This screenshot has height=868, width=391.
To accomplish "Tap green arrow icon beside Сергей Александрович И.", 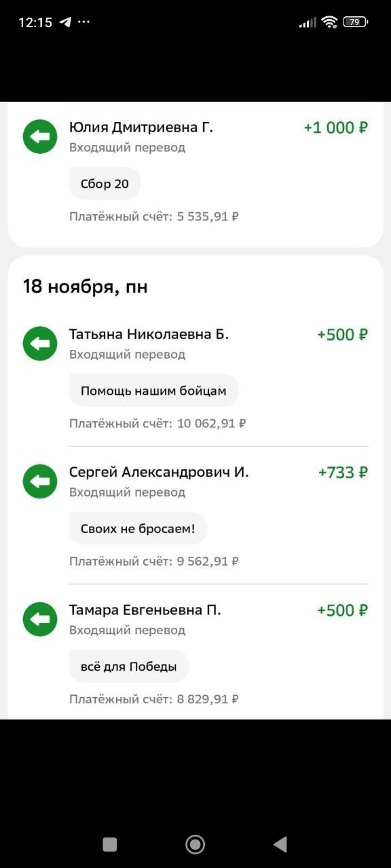I will [x=40, y=481].
